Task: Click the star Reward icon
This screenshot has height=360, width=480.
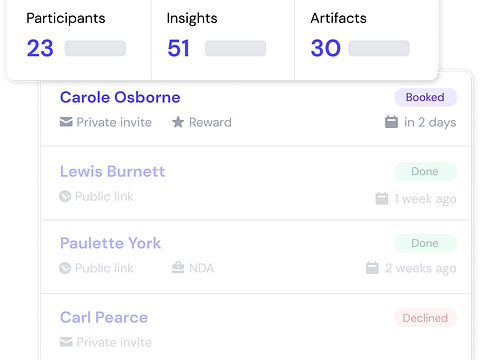Action: click(x=178, y=122)
